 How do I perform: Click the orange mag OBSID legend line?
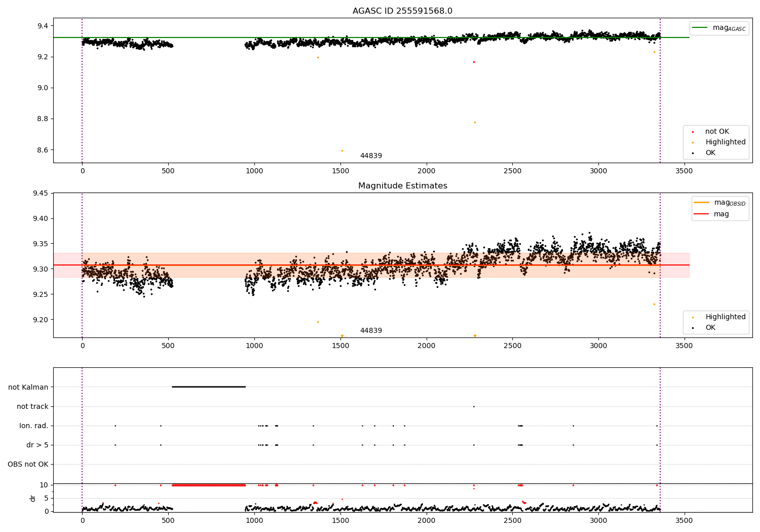(x=701, y=203)
